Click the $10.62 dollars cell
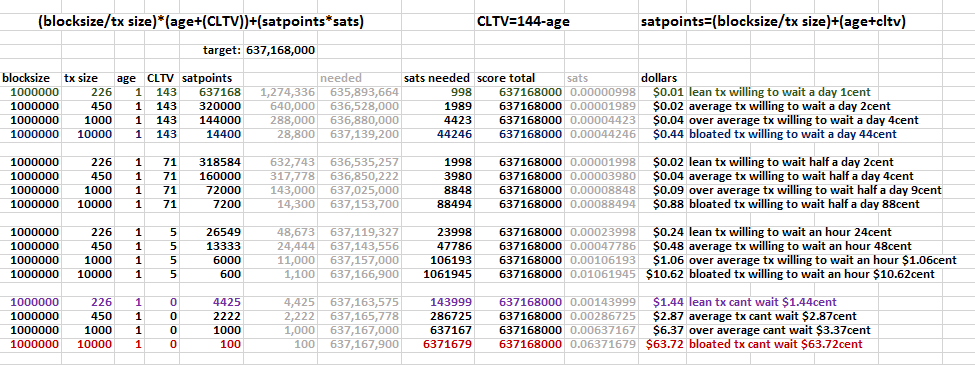This screenshot has height=365, width=975. pyautogui.click(x=662, y=273)
